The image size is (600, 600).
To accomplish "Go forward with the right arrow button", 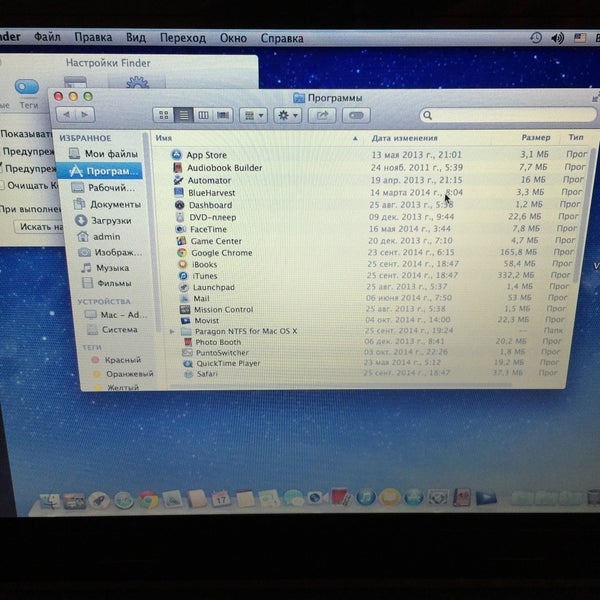I will click(x=85, y=114).
